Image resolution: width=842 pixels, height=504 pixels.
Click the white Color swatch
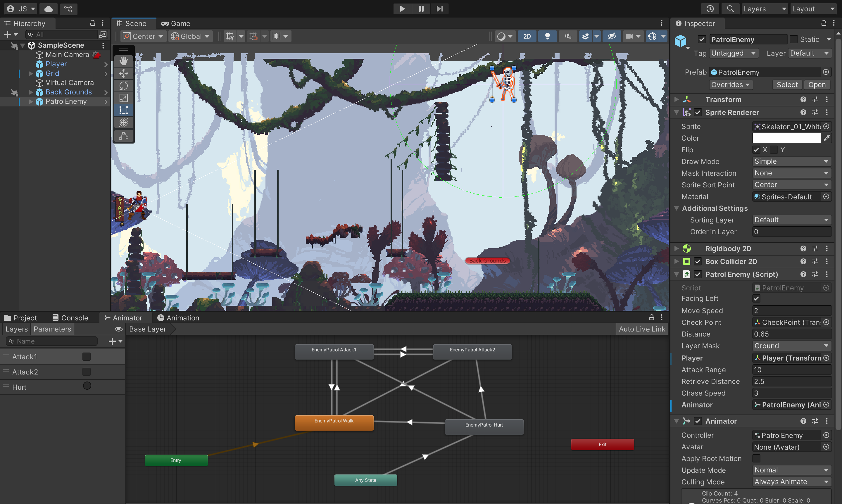tap(786, 138)
